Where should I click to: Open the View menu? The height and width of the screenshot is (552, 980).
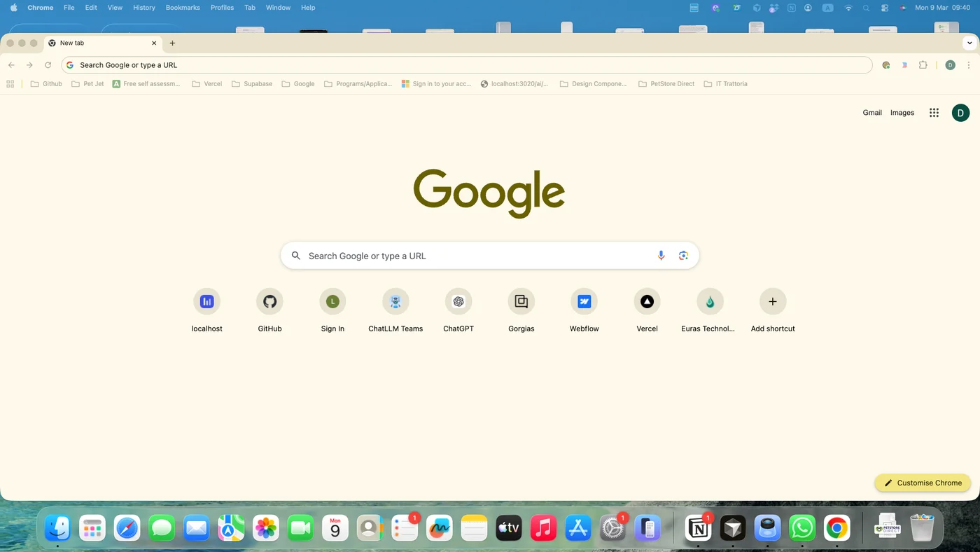click(115, 8)
